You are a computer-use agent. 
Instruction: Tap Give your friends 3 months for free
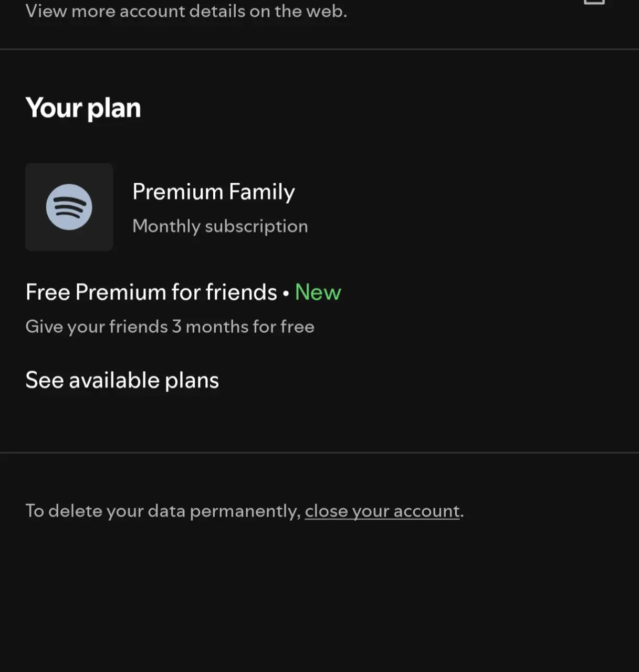tap(170, 327)
